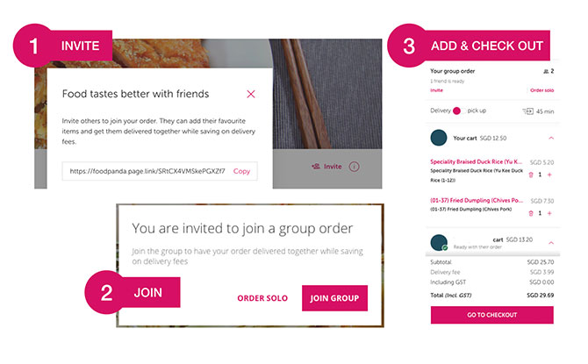Click the Invite link in group order panel
588x364 pixels.
tap(437, 90)
